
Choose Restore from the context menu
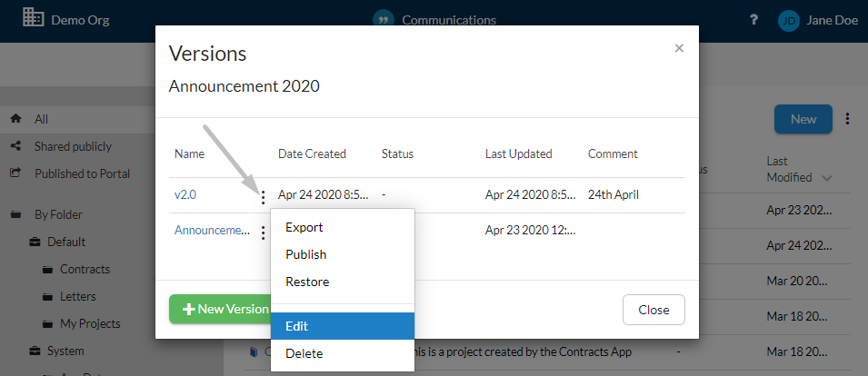tap(343, 282)
